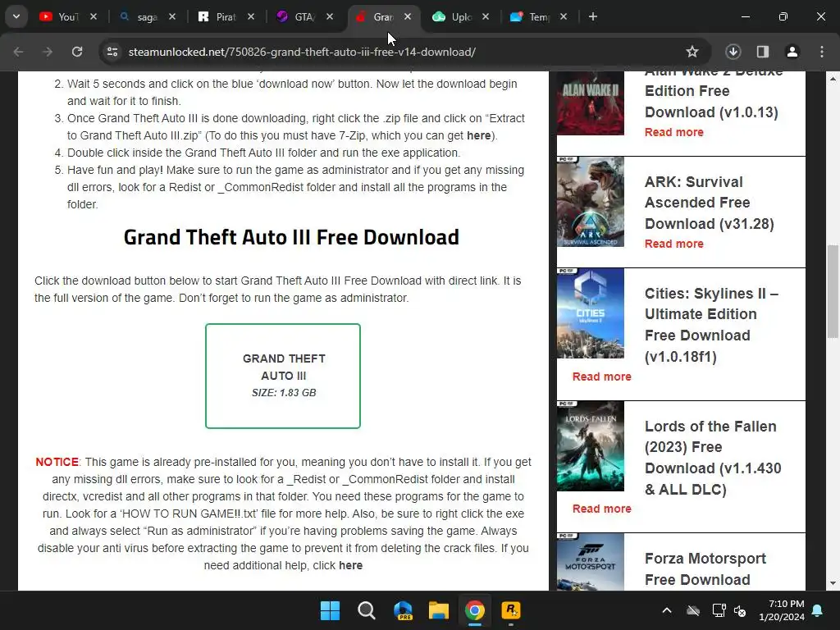Open ARK: Survival Ascended title link
The height and width of the screenshot is (630, 840).
(710, 203)
